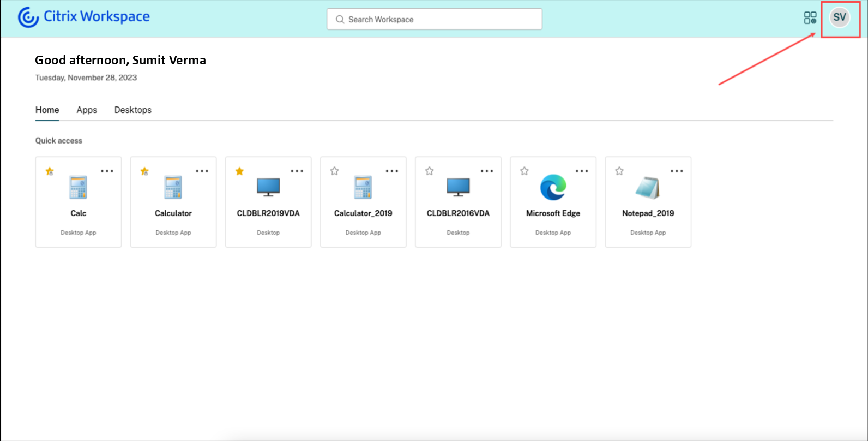Launch the CLDBLR2019VDA desktop icon
Image resolution: width=868 pixels, height=441 pixels.
coord(268,187)
